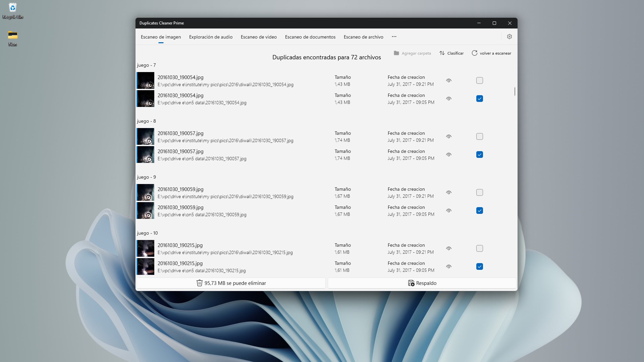Select the 'juego - 8' group header
The image size is (644, 362).
point(146,121)
